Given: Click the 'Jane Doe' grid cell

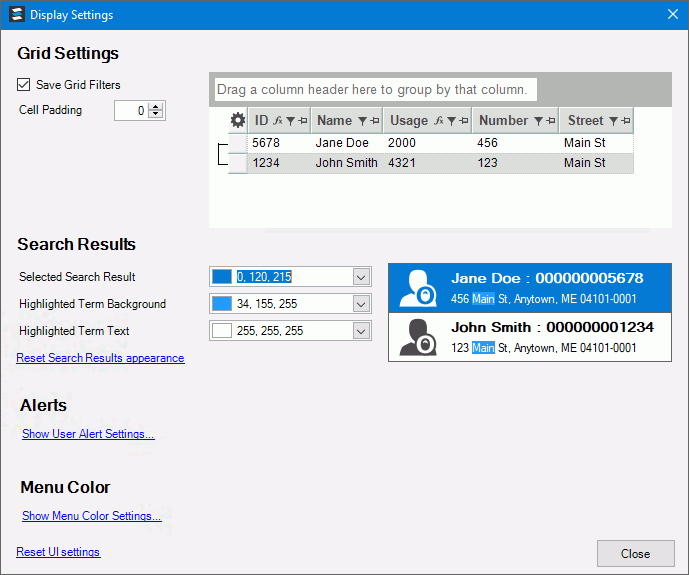Looking at the screenshot, I should [x=347, y=143].
